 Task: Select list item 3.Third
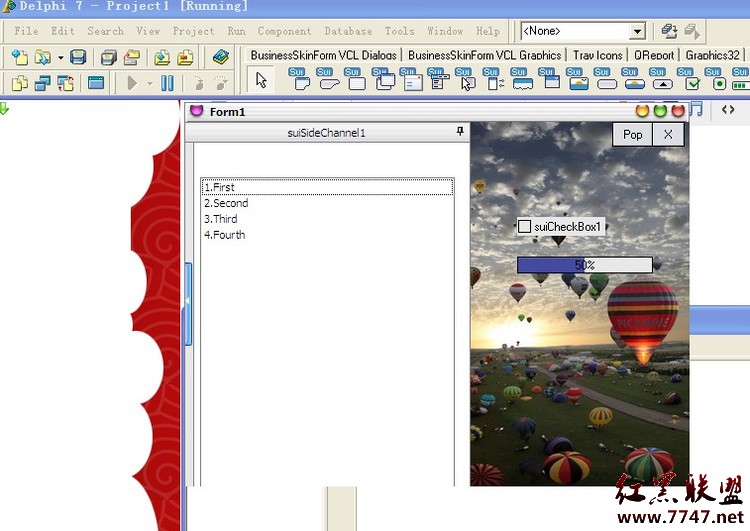point(328,219)
